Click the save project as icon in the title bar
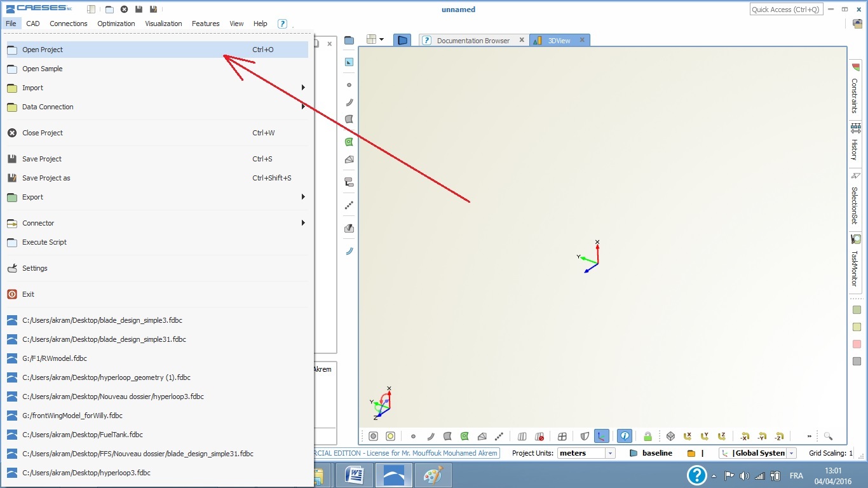 [x=153, y=10]
